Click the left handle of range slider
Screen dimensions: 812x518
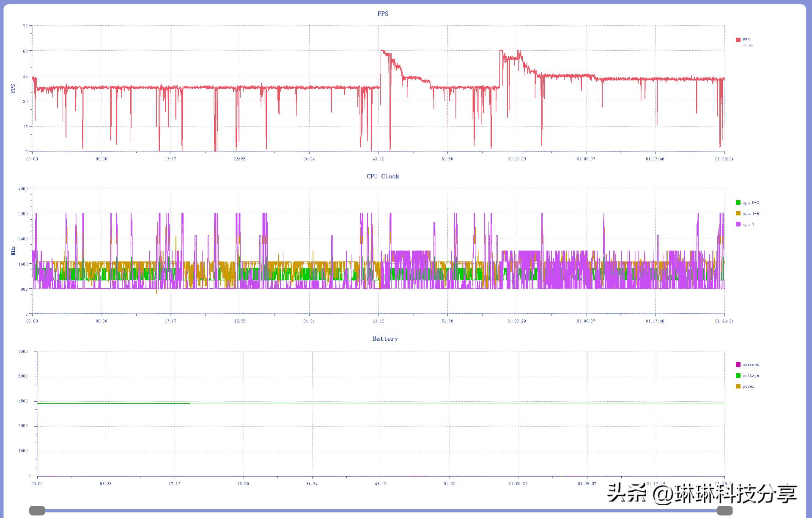click(x=37, y=510)
